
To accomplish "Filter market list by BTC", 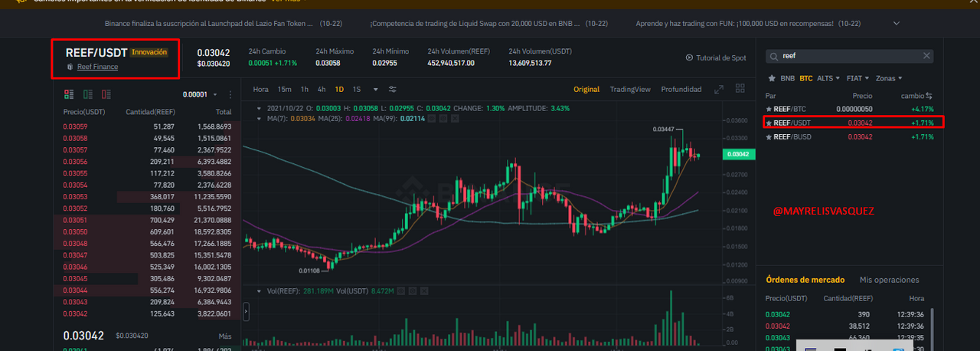I will (806, 78).
